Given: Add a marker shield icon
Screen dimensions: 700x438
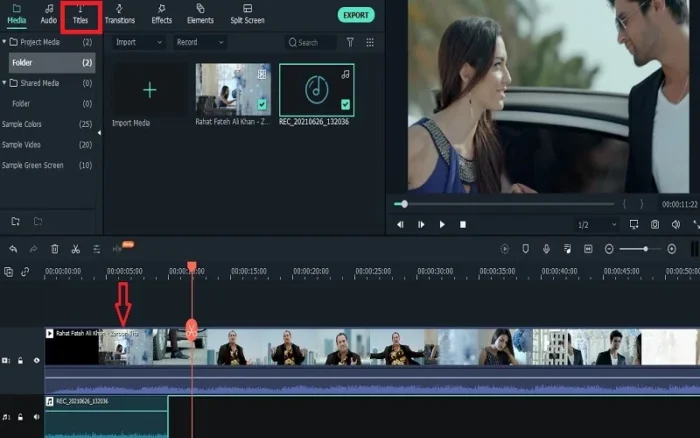Looking at the screenshot, I should coord(525,249).
